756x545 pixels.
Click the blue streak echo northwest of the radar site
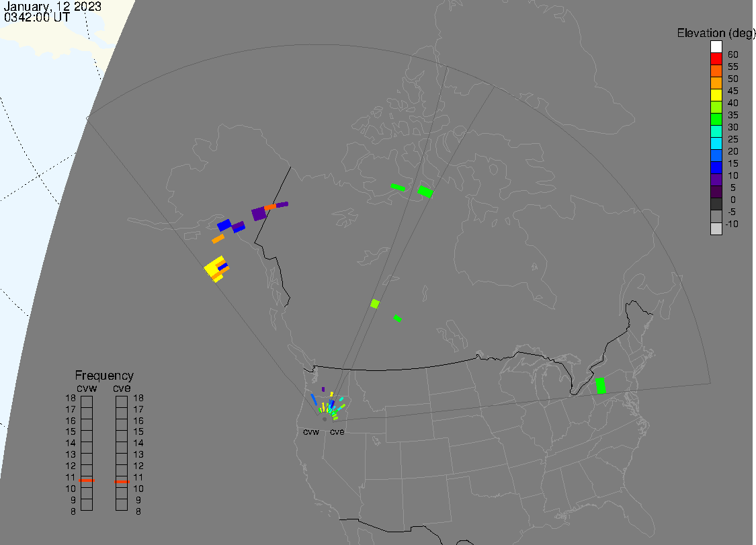pos(314,400)
